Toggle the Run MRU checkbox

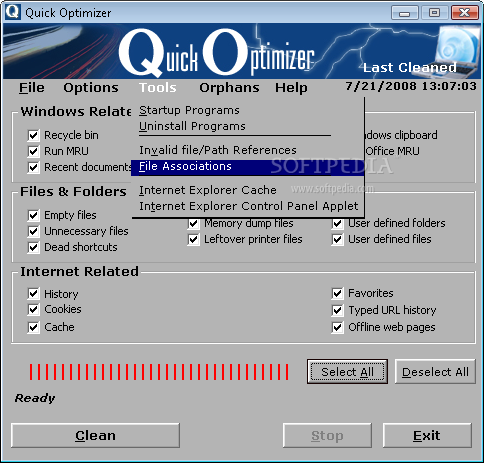tap(33, 151)
